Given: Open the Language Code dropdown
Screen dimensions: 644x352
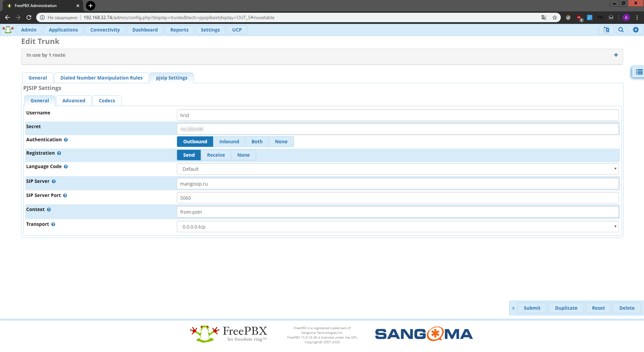Looking at the screenshot, I should point(398,169).
